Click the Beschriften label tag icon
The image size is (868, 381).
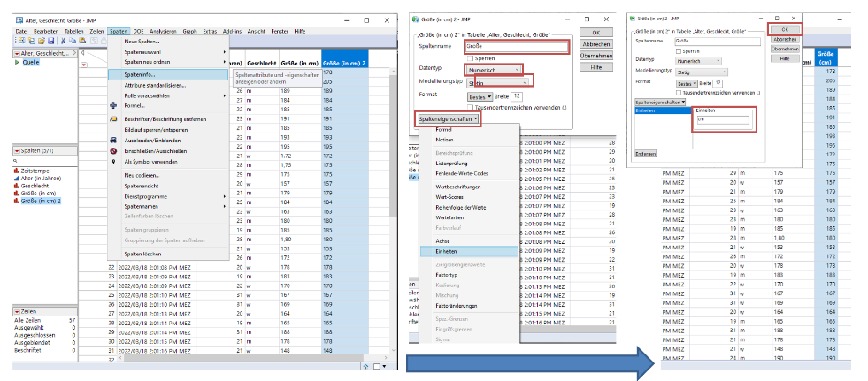pyautogui.click(x=114, y=118)
